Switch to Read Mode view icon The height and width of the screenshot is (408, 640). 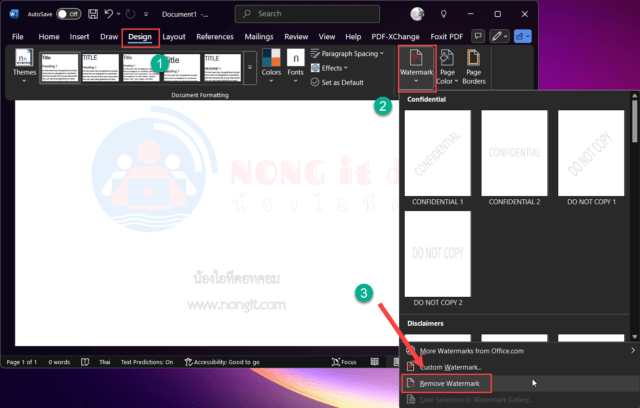point(375,361)
